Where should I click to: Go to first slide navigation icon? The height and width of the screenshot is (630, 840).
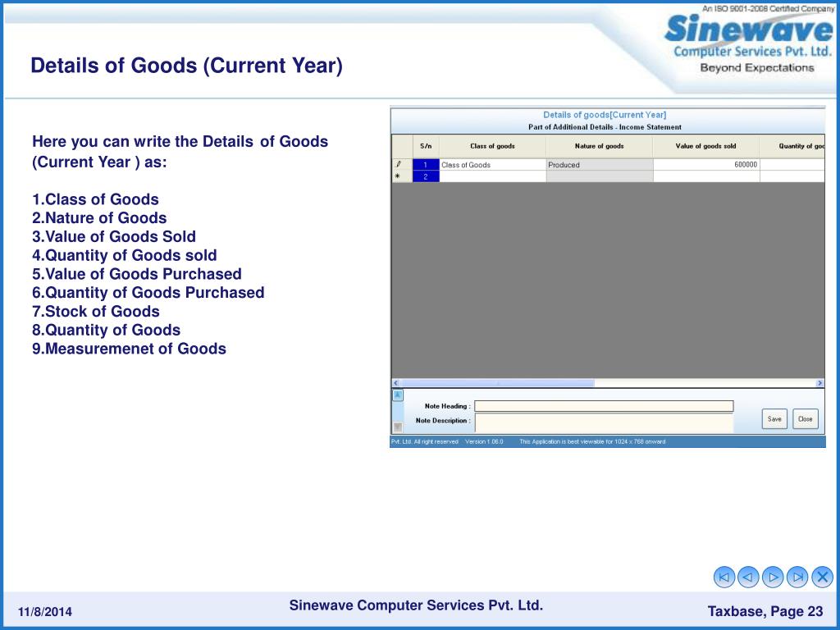[x=724, y=577]
